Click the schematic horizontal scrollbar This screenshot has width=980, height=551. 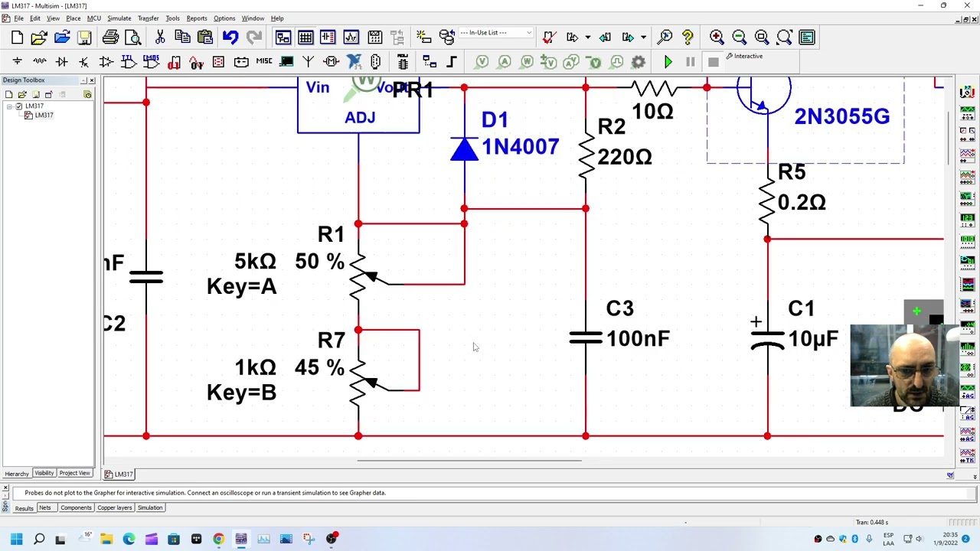(x=469, y=461)
